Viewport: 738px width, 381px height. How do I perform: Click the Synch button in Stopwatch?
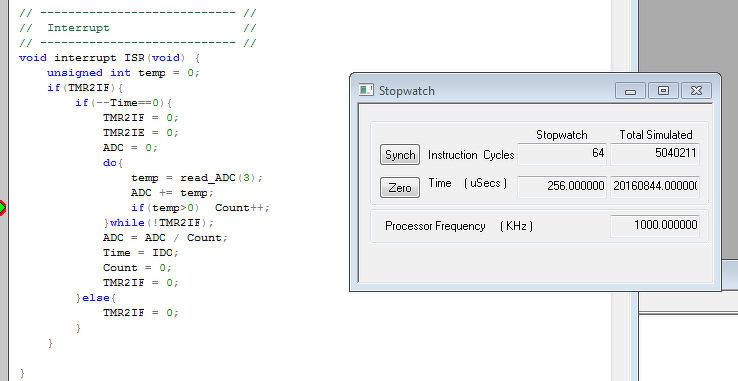click(400, 154)
